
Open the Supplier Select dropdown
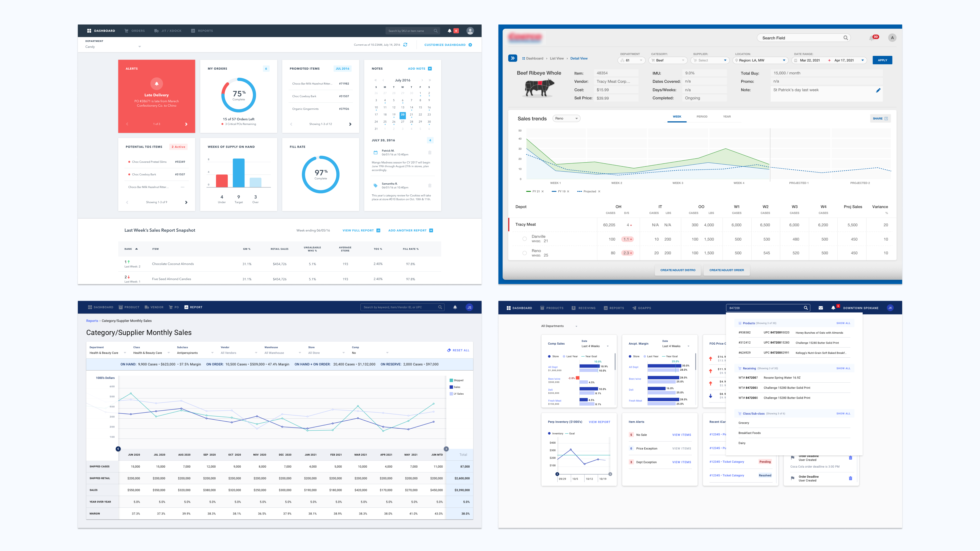710,60
